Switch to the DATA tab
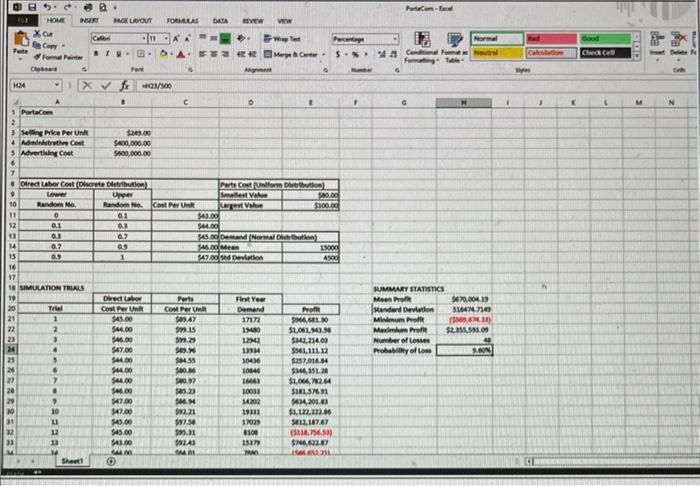This screenshot has height=486, width=700. point(220,21)
